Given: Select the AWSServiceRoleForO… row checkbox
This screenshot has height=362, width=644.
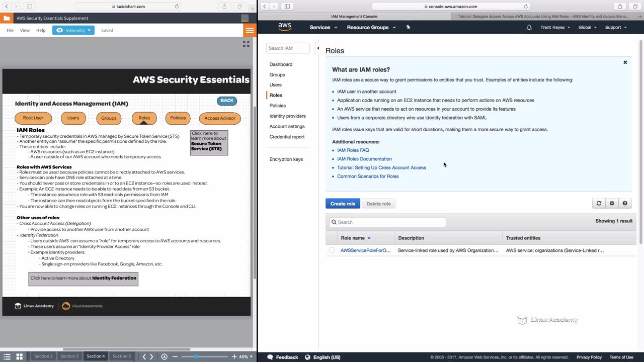Looking at the screenshot, I should click(332, 250).
